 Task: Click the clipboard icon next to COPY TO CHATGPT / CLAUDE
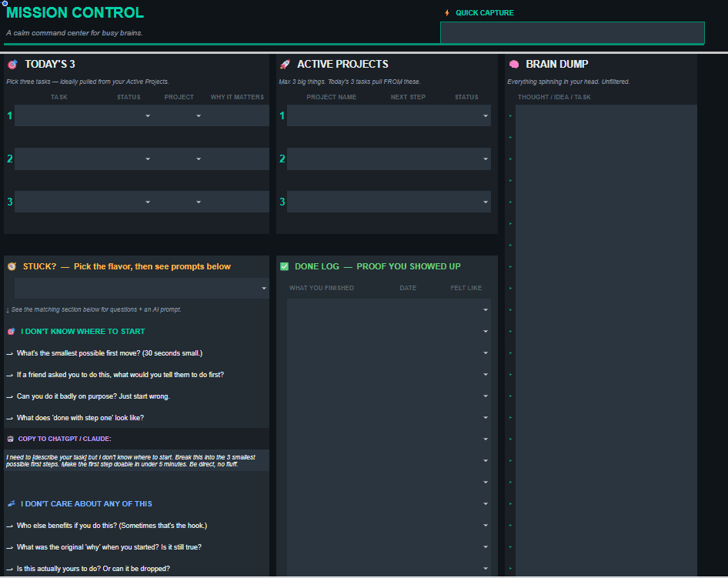[12, 437]
